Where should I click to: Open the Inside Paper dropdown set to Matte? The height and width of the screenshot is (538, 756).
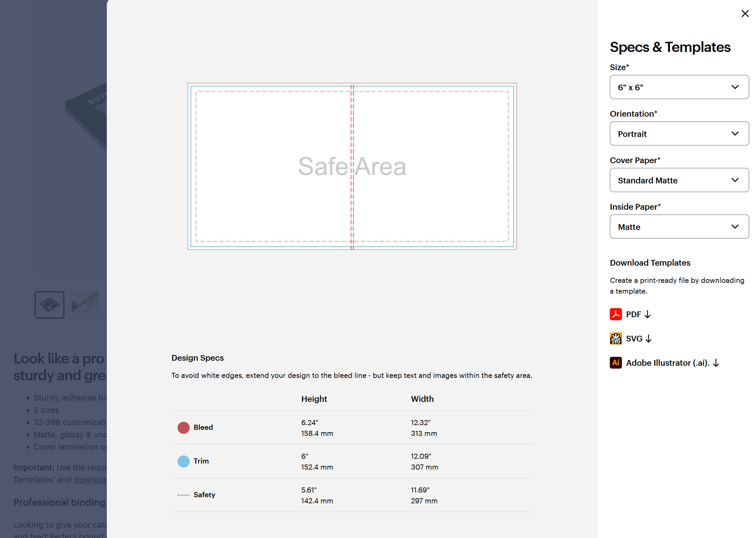coord(679,227)
